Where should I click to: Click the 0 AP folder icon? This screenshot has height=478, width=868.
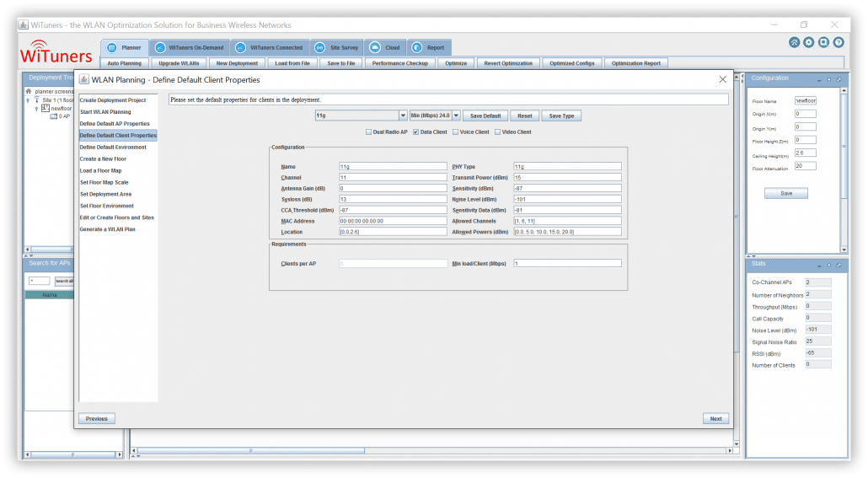click(54, 116)
